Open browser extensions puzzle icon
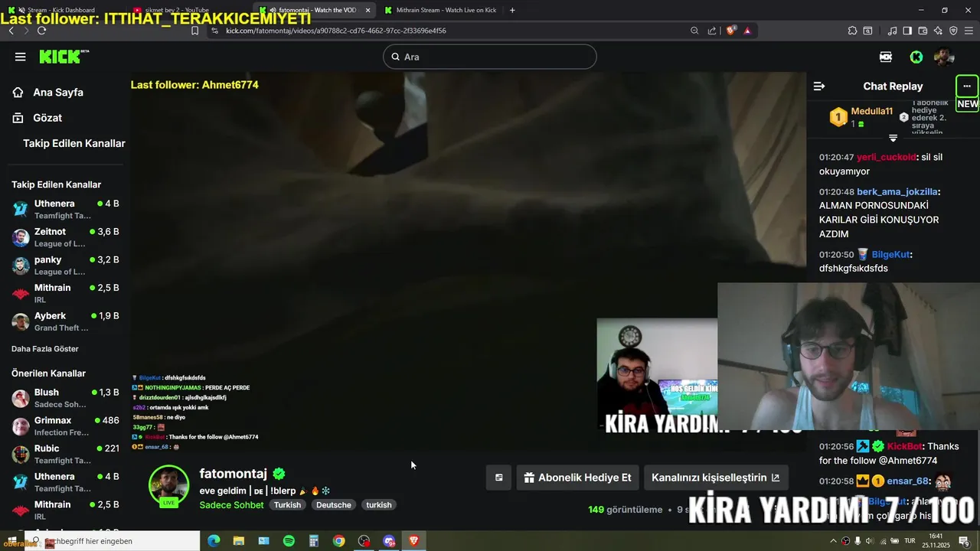 click(852, 31)
